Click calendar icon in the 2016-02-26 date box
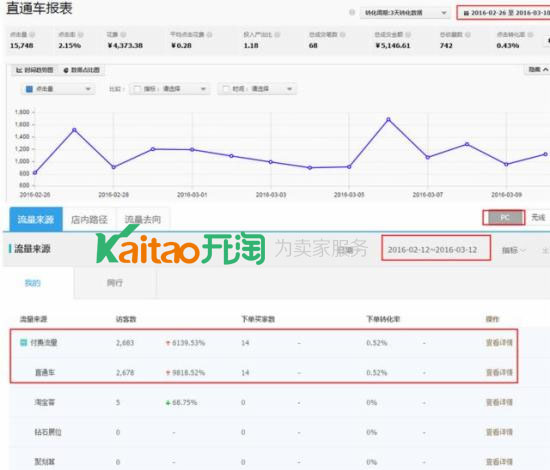The width and height of the screenshot is (550, 470). [x=466, y=13]
